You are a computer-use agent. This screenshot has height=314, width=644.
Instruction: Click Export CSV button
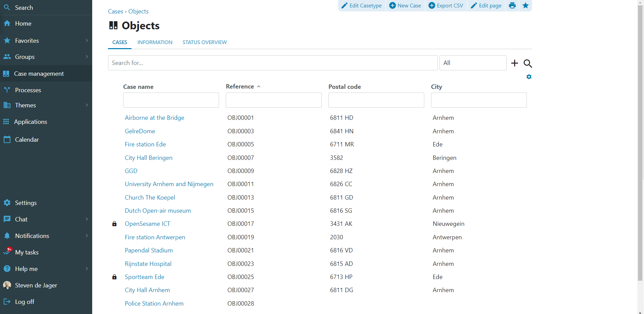click(x=446, y=6)
